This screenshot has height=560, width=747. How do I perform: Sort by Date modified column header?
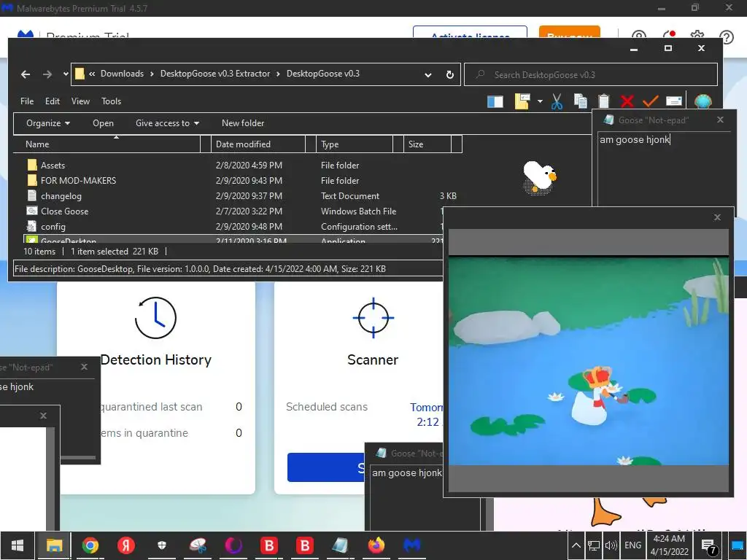258,144
